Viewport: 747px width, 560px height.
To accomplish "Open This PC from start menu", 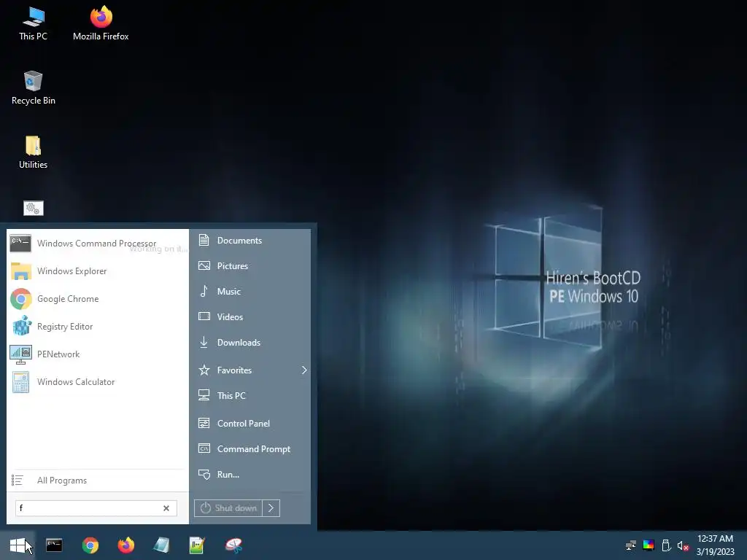I will point(252,396).
